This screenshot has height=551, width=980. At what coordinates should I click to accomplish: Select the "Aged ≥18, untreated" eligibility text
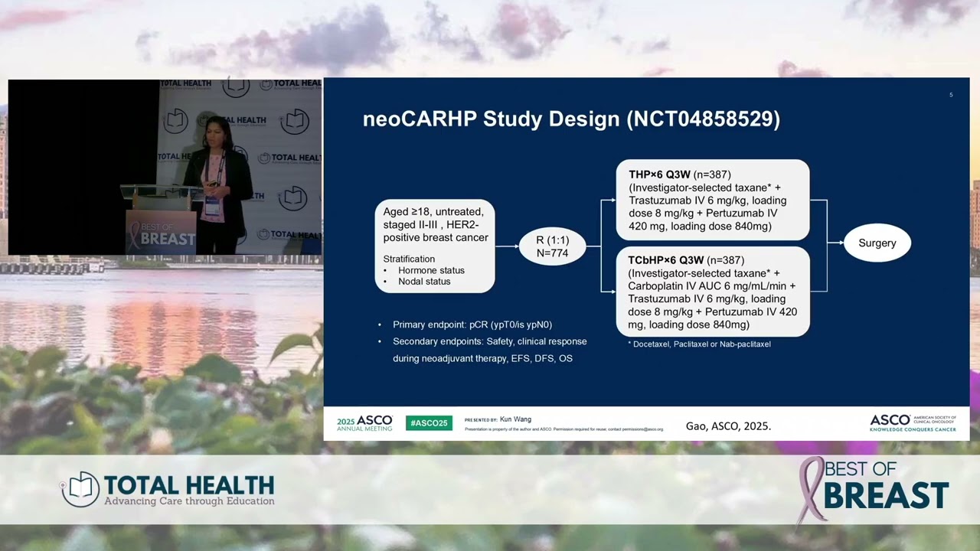pyautogui.click(x=435, y=224)
